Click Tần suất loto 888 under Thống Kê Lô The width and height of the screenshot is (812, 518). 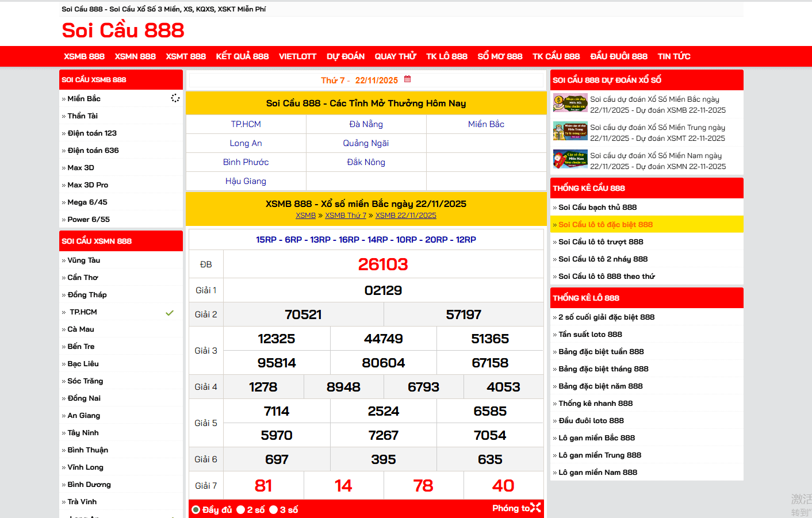point(590,334)
